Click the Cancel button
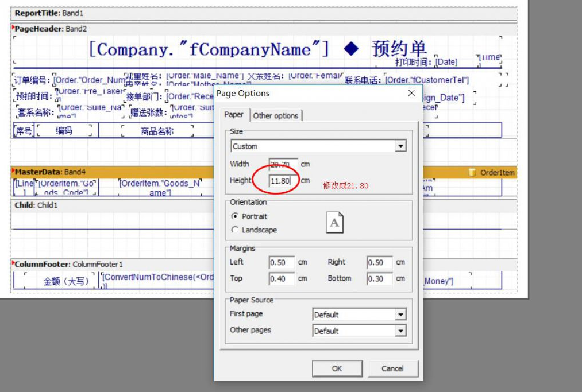Viewport: 582px width, 392px height. (x=393, y=368)
